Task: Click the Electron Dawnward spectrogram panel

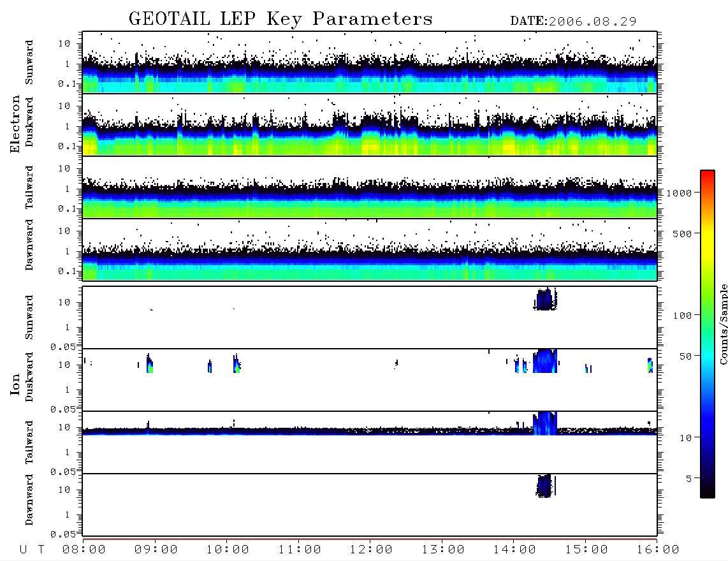Action: pos(370,249)
